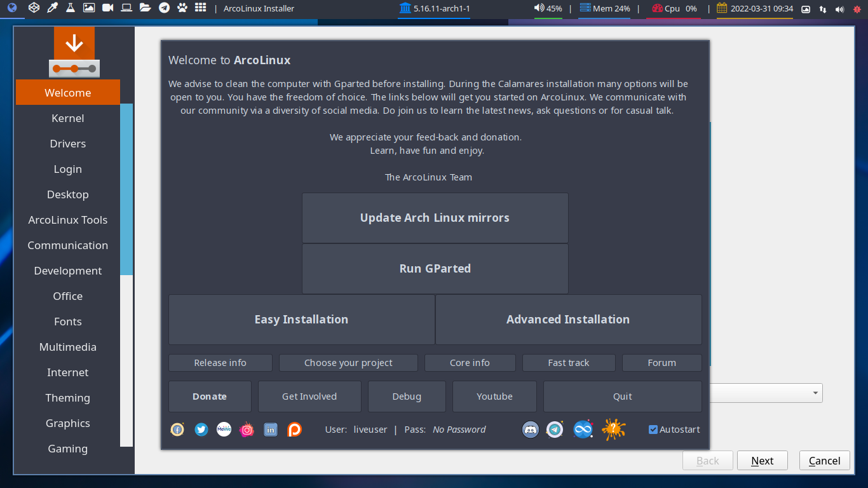The image size is (868, 488).
Task: Select Multimedia in the installer sidebar
Action: click(x=68, y=347)
